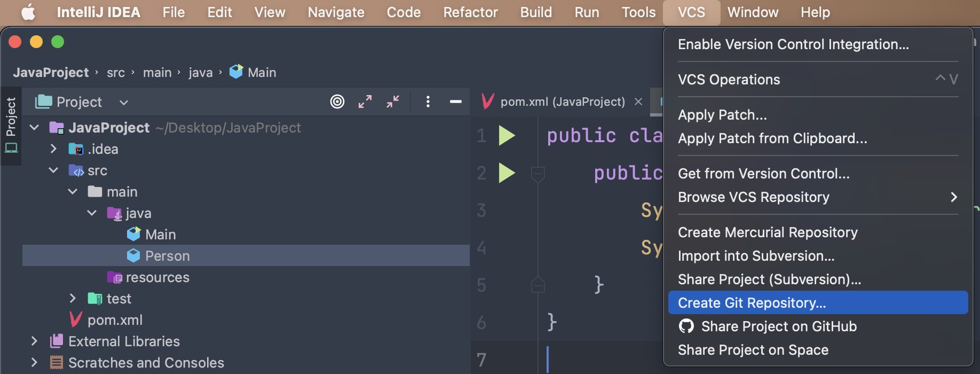Click the Select Opened File target icon
The image size is (980, 374).
(x=337, y=102)
